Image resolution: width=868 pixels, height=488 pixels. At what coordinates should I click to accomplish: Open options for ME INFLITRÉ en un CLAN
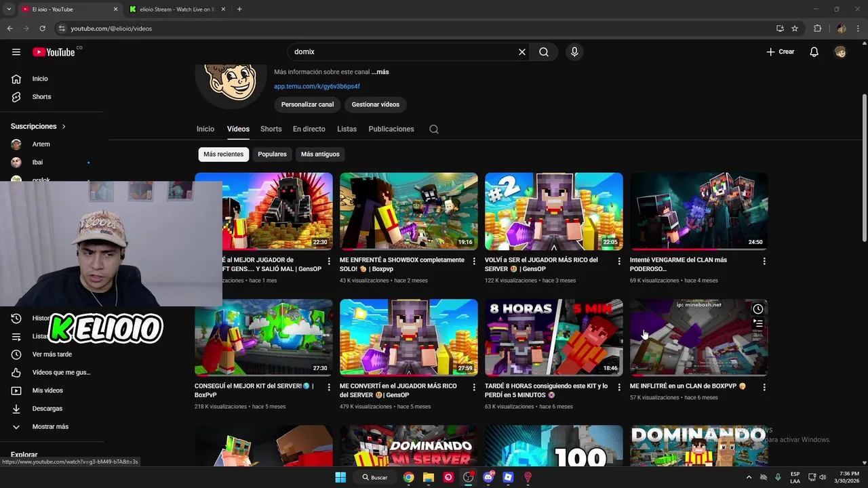click(x=764, y=387)
